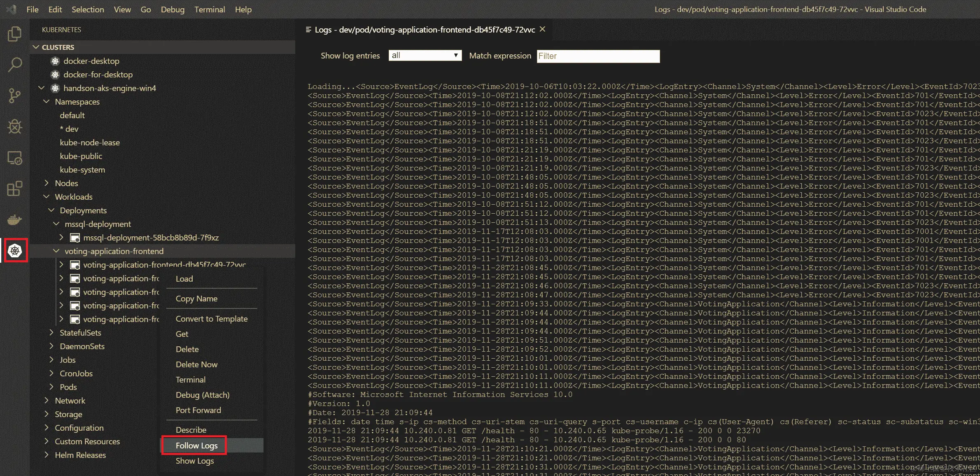Choose Follow Logs from context menu

coord(196,446)
